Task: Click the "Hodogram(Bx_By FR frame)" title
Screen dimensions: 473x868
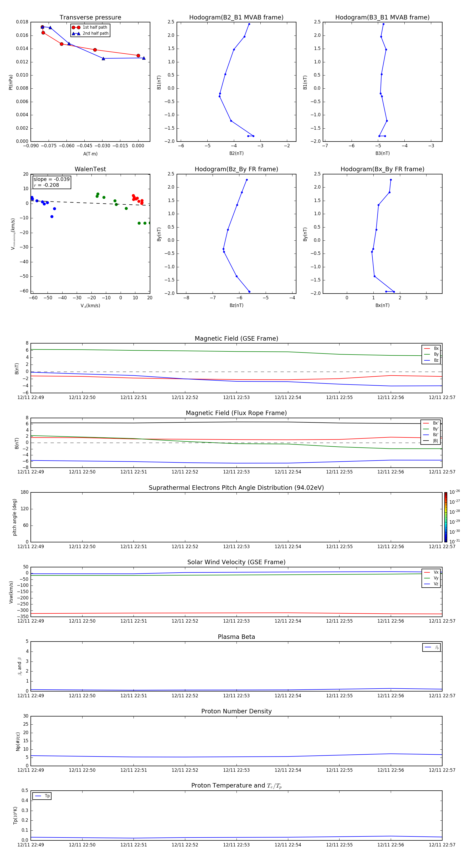Action: coord(382,169)
